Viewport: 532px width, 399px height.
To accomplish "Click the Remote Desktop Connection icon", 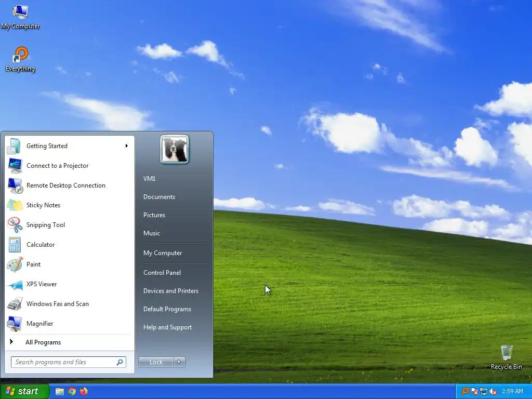I will click(15, 185).
